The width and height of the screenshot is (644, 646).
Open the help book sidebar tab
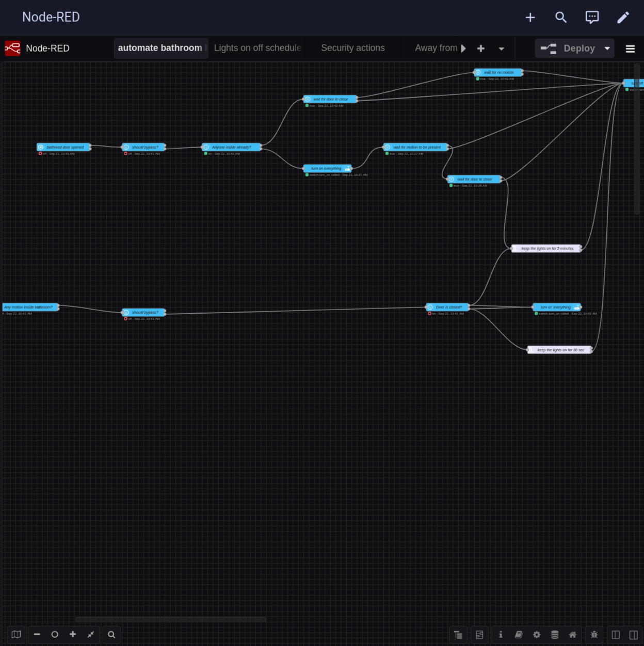[x=519, y=635]
